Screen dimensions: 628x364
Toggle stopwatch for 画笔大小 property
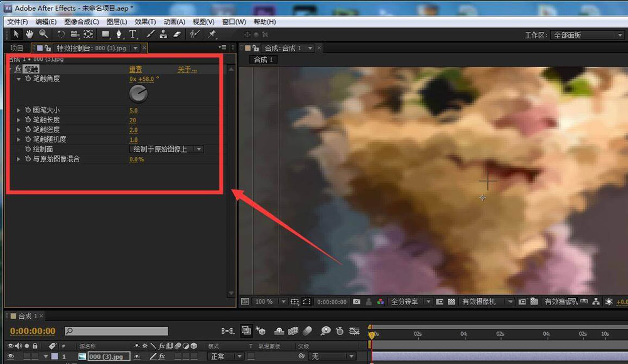pyautogui.click(x=28, y=110)
